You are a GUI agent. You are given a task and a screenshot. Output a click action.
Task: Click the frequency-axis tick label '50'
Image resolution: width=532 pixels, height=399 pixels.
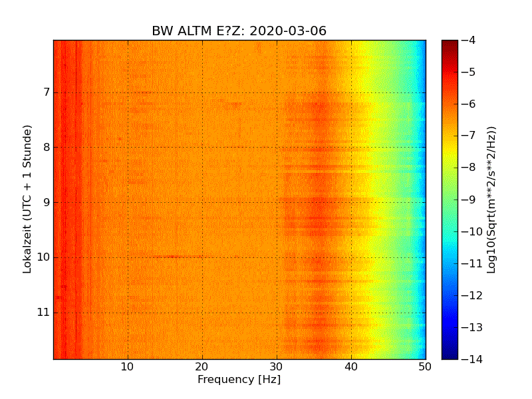pyautogui.click(x=425, y=367)
